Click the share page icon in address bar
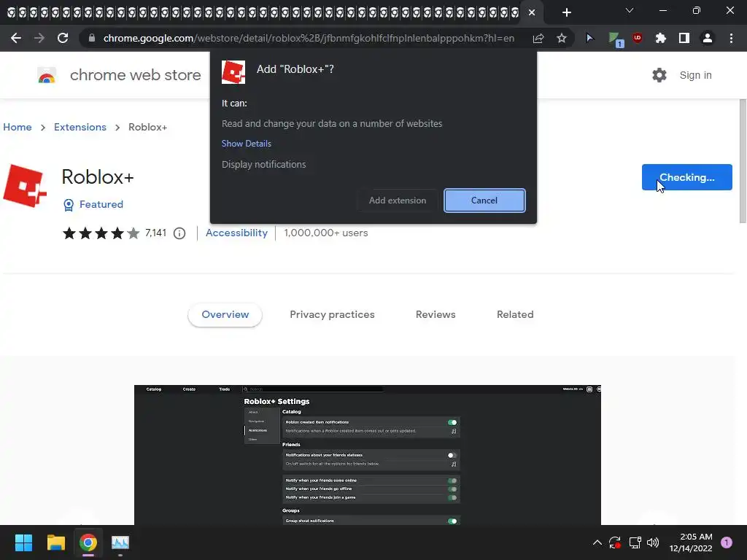Screen dimensions: 747x560 (538, 38)
